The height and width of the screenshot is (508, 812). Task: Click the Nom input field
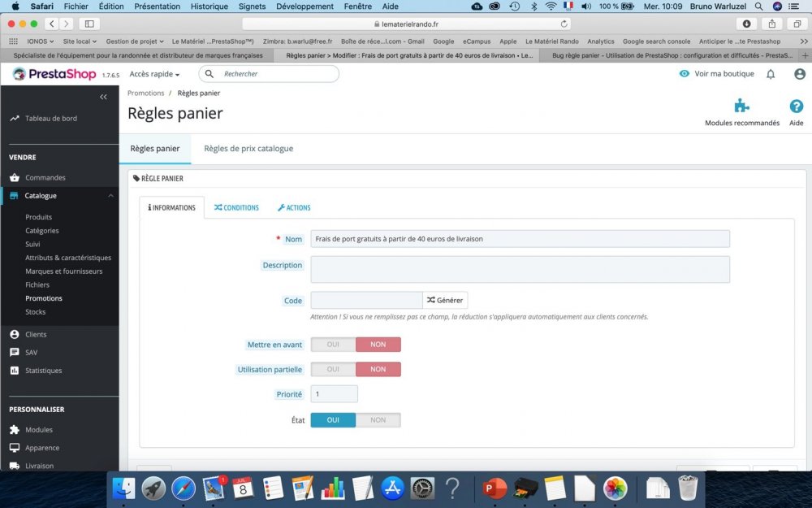click(x=520, y=239)
